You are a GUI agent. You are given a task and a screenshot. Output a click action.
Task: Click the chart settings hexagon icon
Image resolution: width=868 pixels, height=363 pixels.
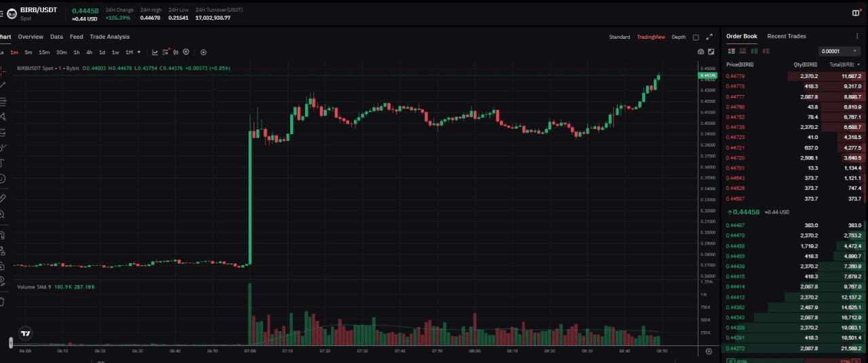coord(186,52)
